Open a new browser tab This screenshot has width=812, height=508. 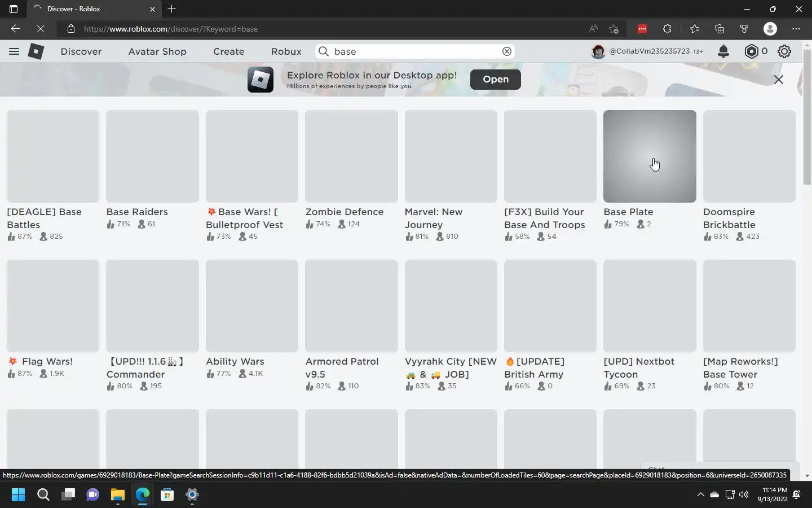coord(172,9)
